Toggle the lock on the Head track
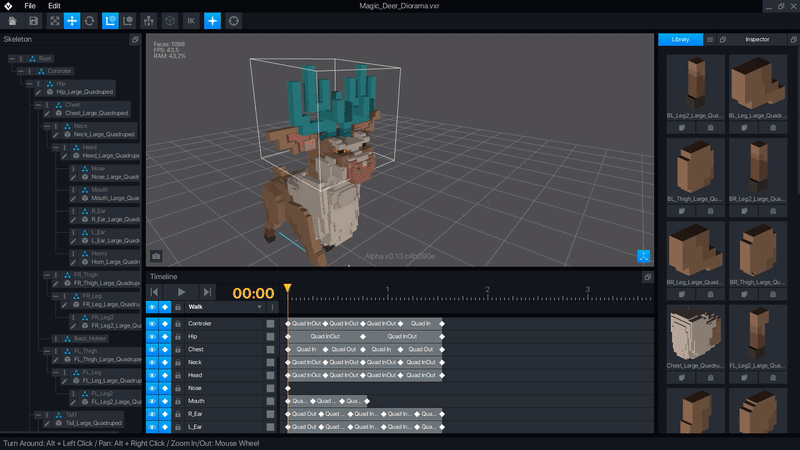The image size is (800, 450). pyautogui.click(x=178, y=375)
